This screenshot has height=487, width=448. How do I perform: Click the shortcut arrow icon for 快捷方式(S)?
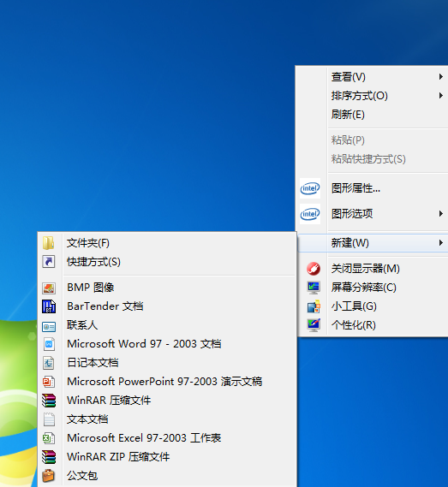pyautogui.click(x=49, y=262)
